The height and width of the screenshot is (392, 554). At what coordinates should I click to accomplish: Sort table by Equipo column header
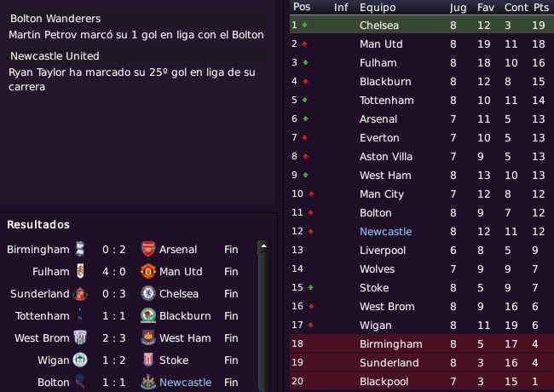pos(378,8)
